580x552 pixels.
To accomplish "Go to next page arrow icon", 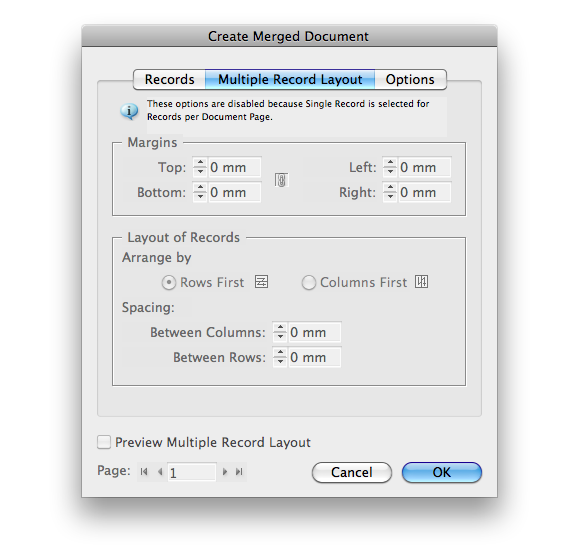I will click(225, 472).
